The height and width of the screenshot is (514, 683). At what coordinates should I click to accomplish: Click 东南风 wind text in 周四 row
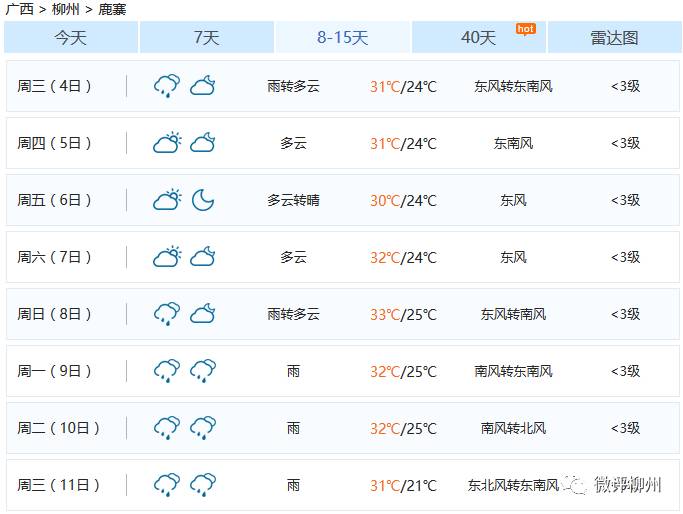pyautogui.click(x=514, y=143)
